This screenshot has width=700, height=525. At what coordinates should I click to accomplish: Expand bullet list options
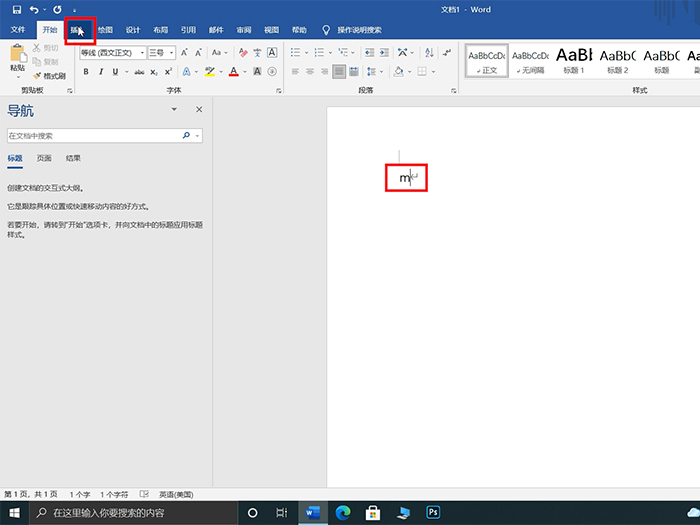tap(307, 53)
